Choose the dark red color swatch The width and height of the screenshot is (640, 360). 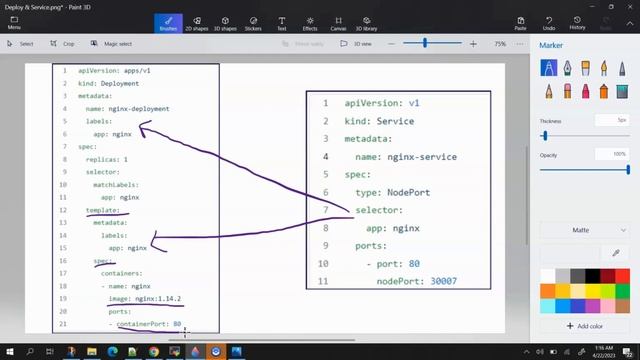pos(607,276)
